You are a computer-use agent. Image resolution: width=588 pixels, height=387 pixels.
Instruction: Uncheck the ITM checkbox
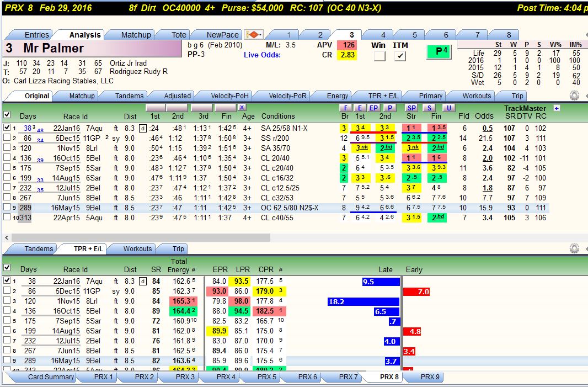400,56
